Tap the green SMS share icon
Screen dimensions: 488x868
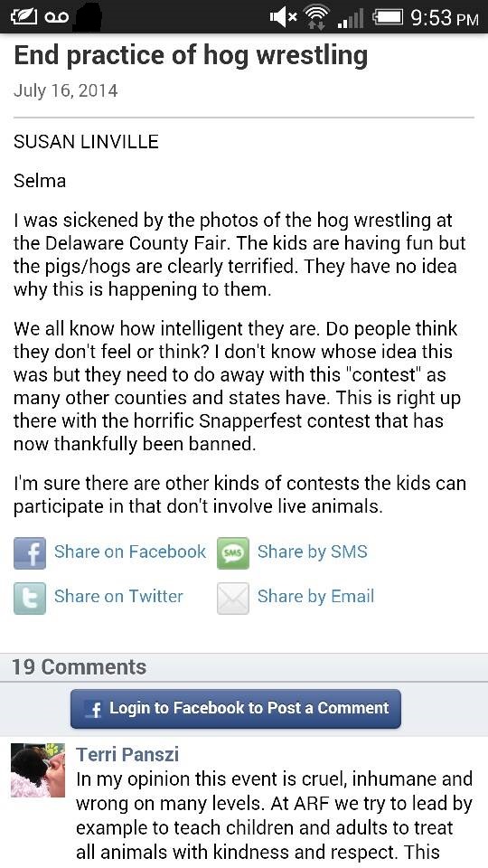[x=233, y=553]
